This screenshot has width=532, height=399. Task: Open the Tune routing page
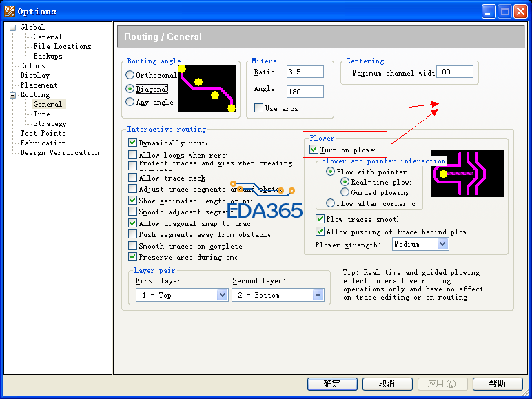pos(42,114)
